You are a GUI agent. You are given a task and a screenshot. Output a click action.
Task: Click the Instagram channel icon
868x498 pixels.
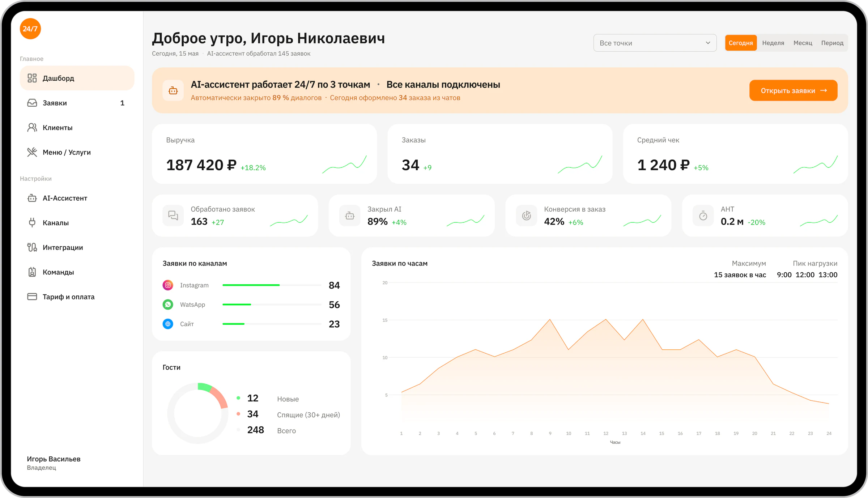click(x=168, y=285)
